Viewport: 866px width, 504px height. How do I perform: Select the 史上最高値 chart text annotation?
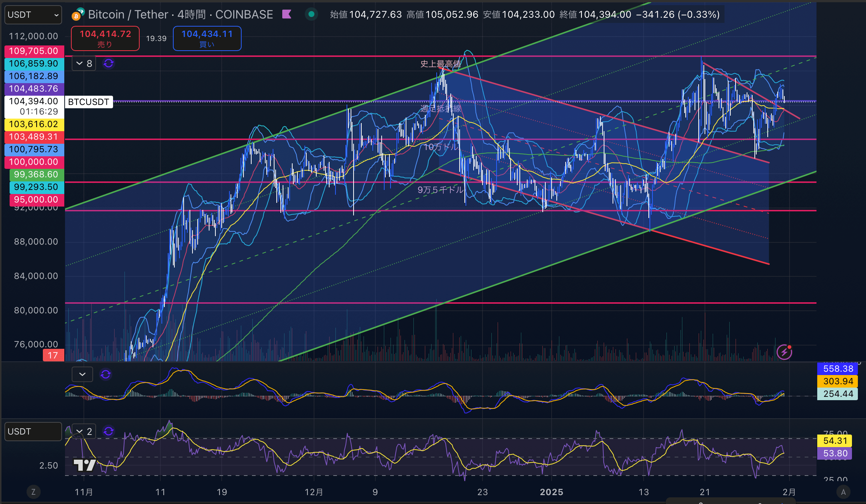click(x=441, y=64)
